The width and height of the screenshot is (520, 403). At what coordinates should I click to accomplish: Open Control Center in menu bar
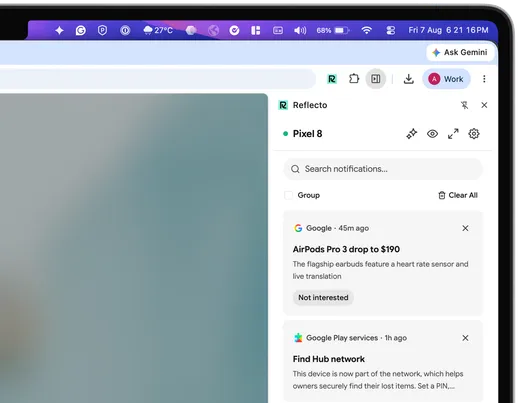[x=390, y=31]
